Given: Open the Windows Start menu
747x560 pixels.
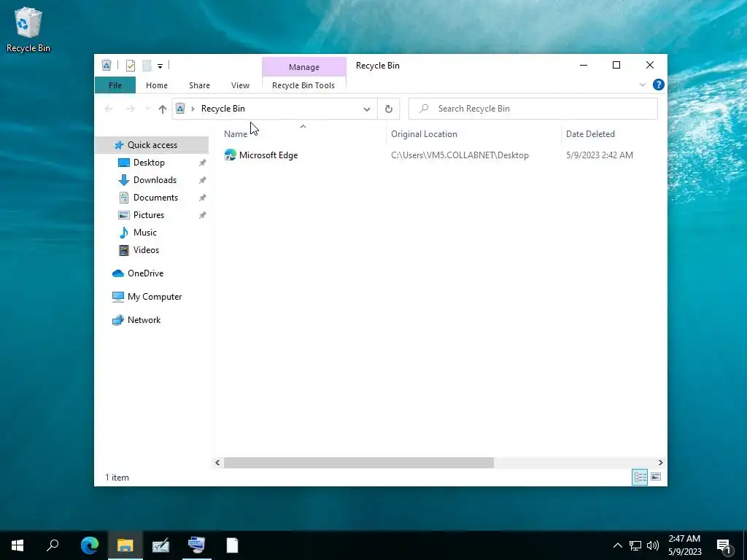Looking at the screenshot, I should (18, 545).
